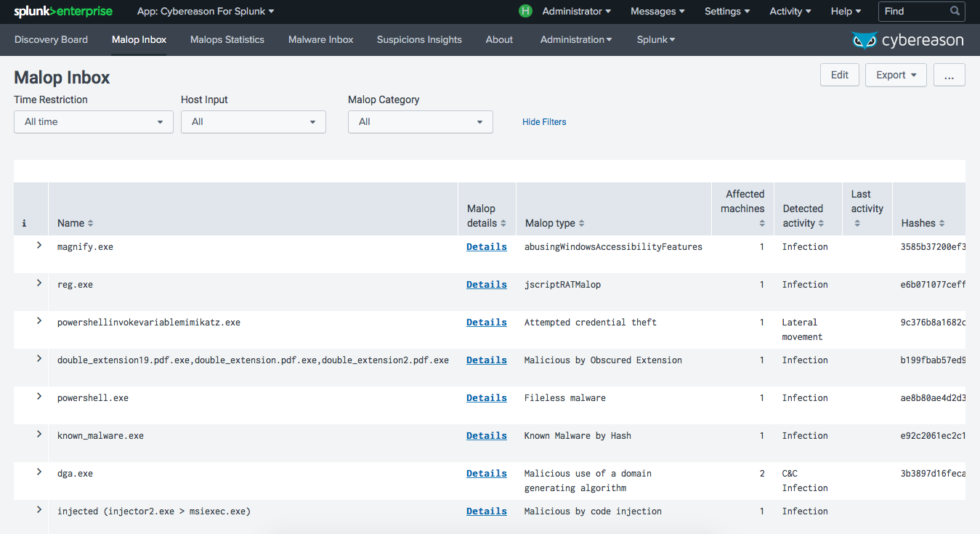Sort by Detected activity column arrows

[821, 224]
